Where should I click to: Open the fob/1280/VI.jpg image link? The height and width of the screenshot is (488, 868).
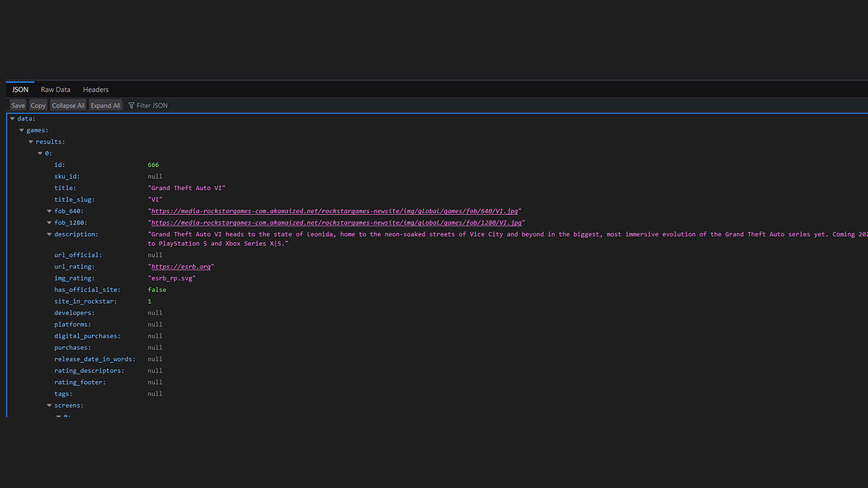click(x=336, y=223)
